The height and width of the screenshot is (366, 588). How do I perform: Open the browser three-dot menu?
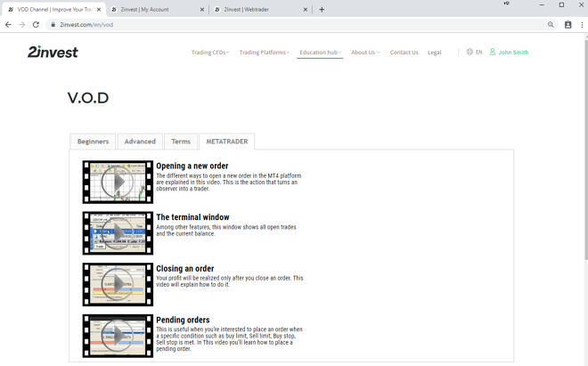tap(582, 25)
